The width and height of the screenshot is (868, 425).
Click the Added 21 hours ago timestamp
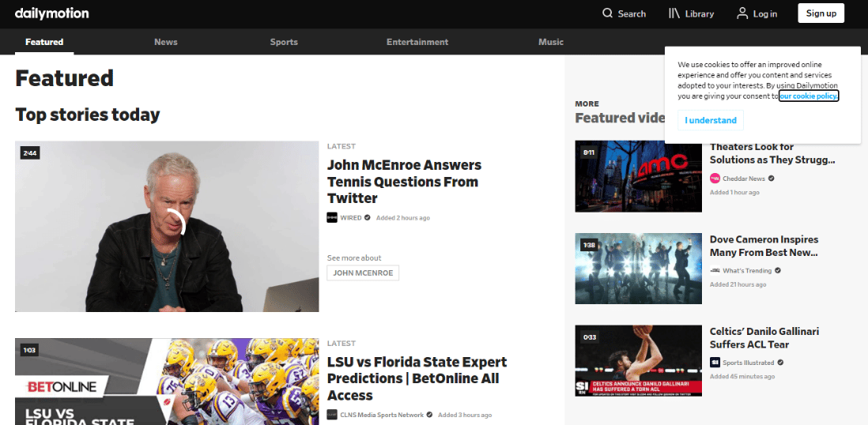738,284
